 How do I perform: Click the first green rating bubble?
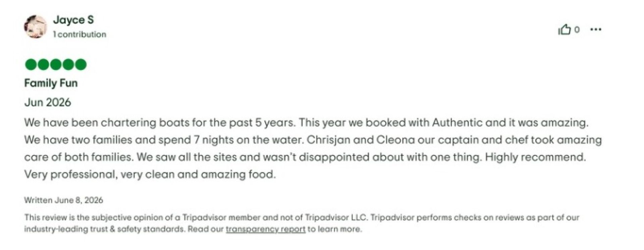[31, 64]
